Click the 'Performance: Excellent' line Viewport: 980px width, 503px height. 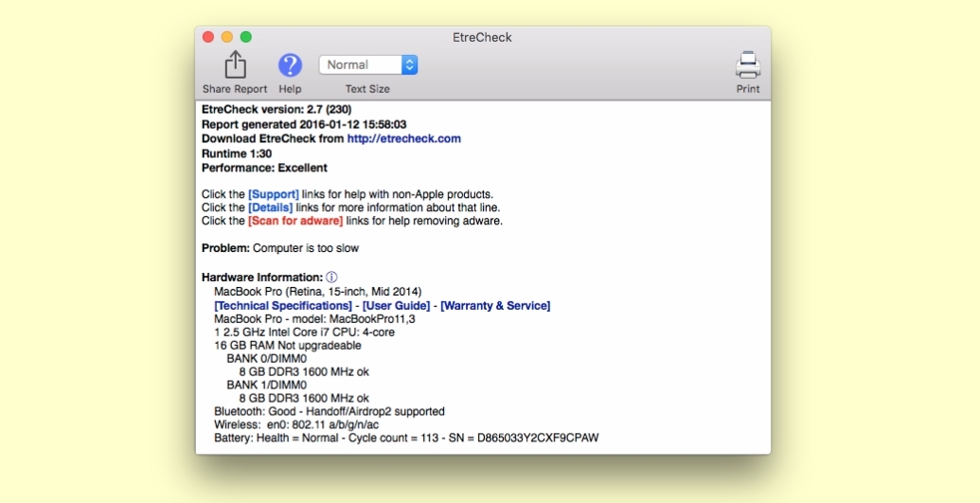[x=264, y=168]
